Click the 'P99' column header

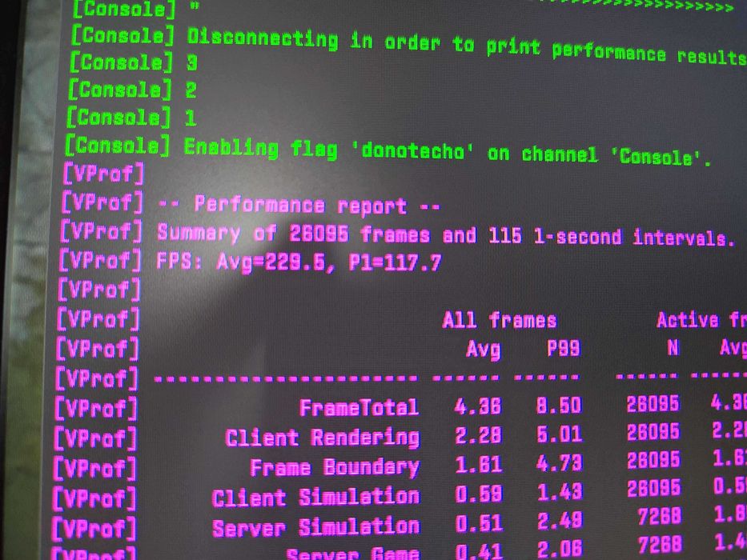[563, 349]
